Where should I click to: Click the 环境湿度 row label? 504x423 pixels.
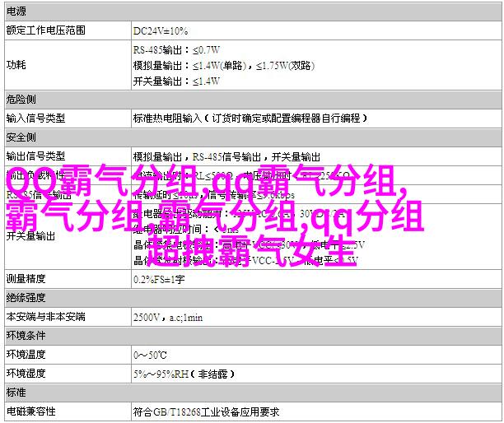click(x=26, y=374)
